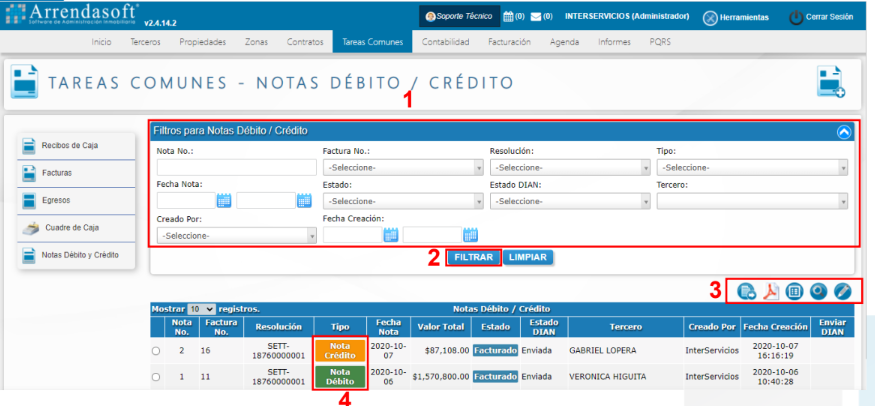Open the Contabilidad menu tab

(x=445, y=42)
